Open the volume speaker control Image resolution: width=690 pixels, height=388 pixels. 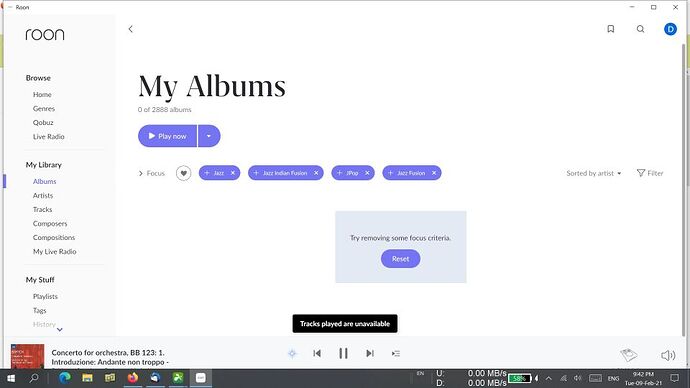[x=668, y=355]
